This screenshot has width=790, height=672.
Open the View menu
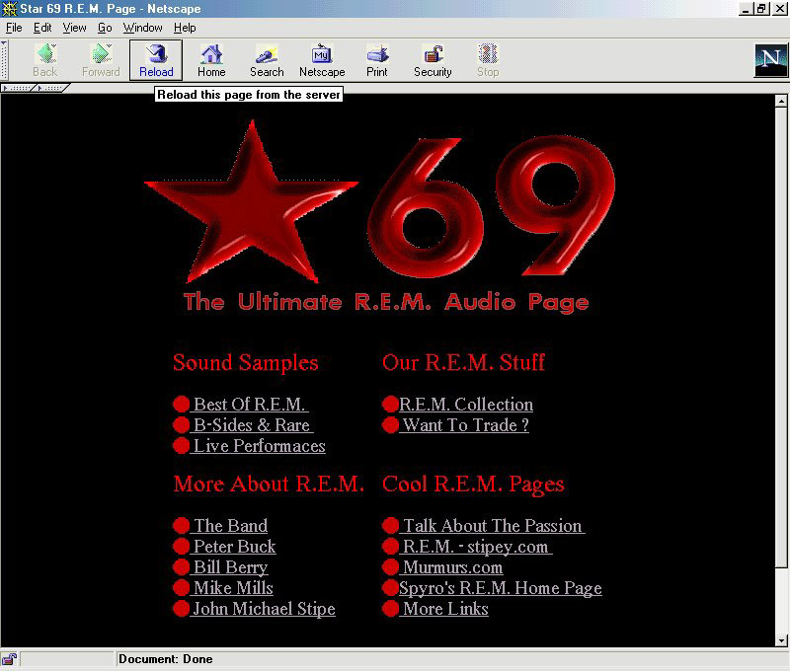click(74, 28)
